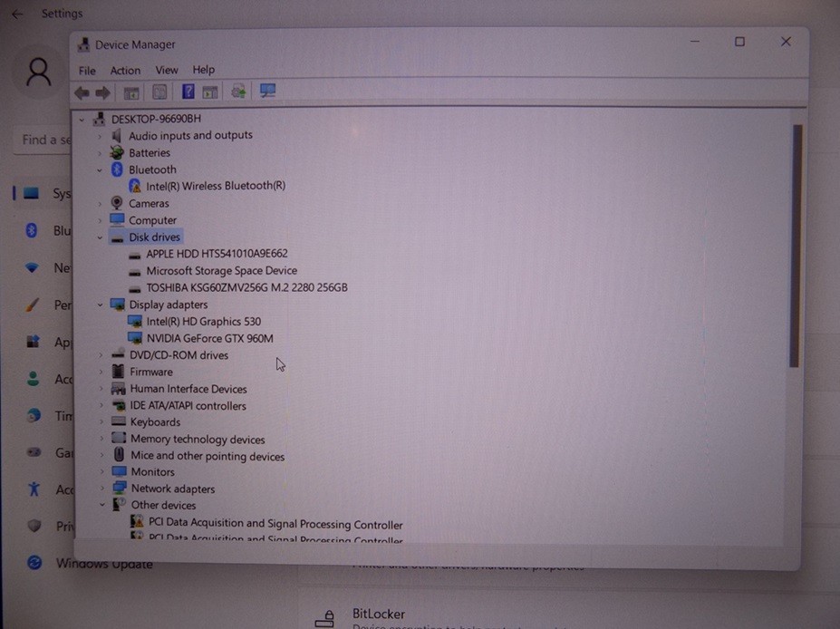The height and width of the screenshot is (629, 840).
Task: Click the Display adapters label
Action: [169, 305]
